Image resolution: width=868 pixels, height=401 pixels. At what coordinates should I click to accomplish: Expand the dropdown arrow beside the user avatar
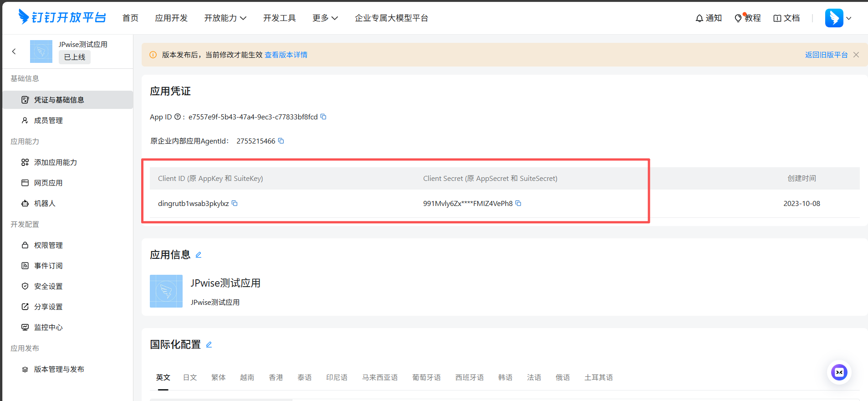click(849, 19)
